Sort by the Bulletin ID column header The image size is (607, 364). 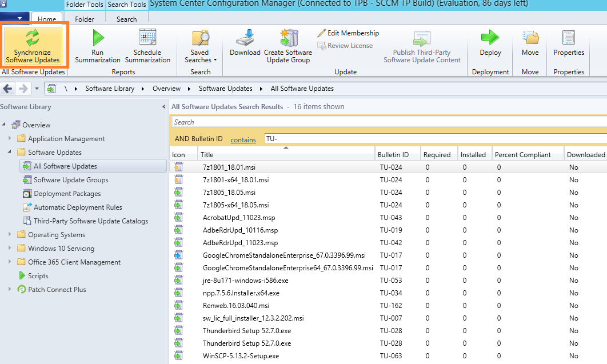(x=394, y=155)
